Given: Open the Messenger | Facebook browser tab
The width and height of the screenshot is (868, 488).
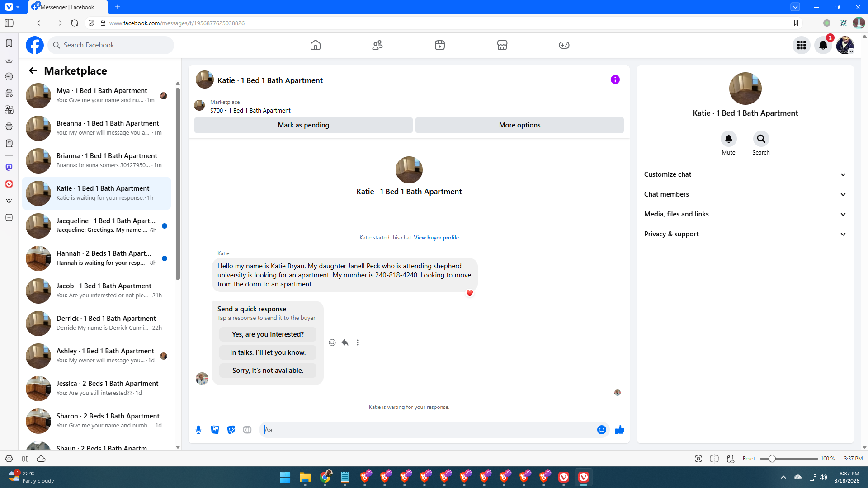Looking at the screenshot, I should 68,7.
